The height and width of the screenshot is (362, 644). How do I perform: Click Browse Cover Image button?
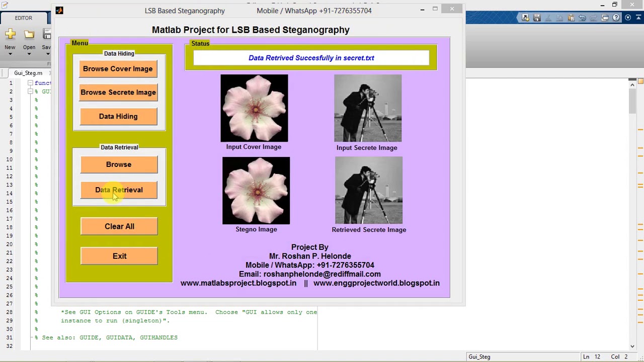click(118, 69)
